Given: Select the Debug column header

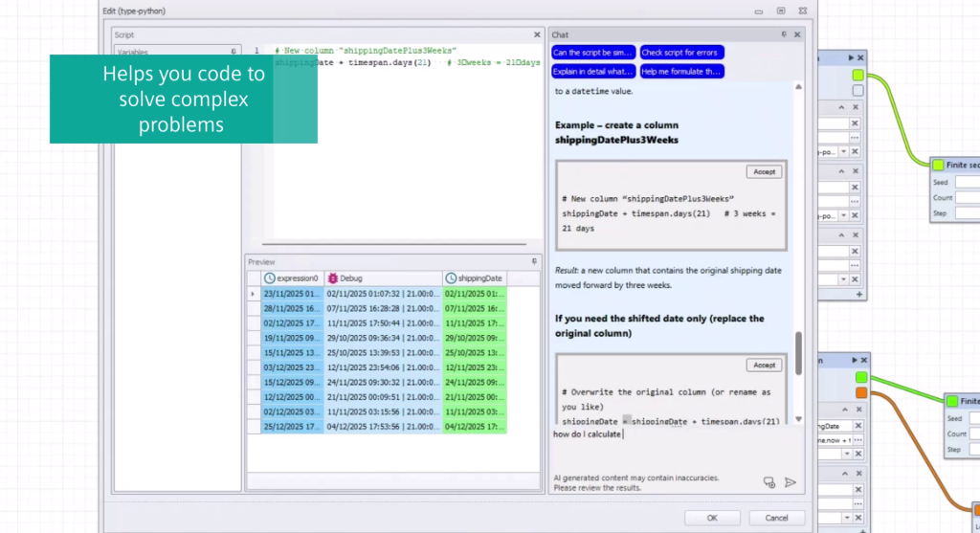Looking at the screenshot, I should coord(383,278).
